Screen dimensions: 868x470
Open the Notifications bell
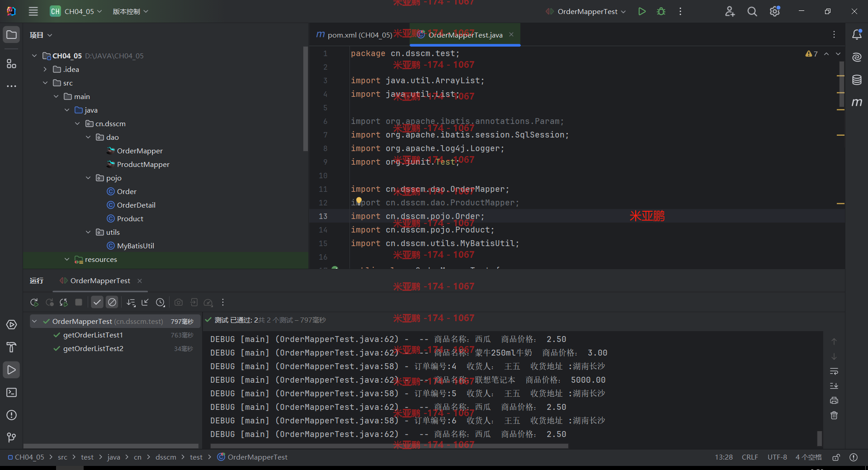click(x=857, y=34)
